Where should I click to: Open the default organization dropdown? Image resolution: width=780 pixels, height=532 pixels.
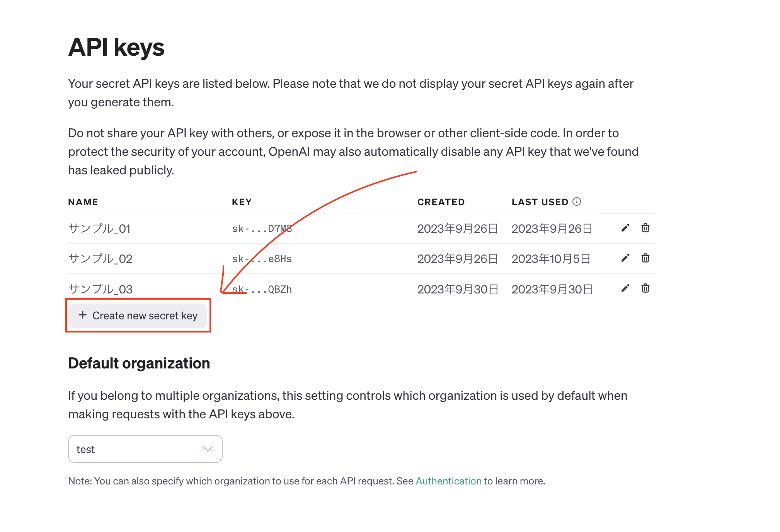click(x=145, y=449)
